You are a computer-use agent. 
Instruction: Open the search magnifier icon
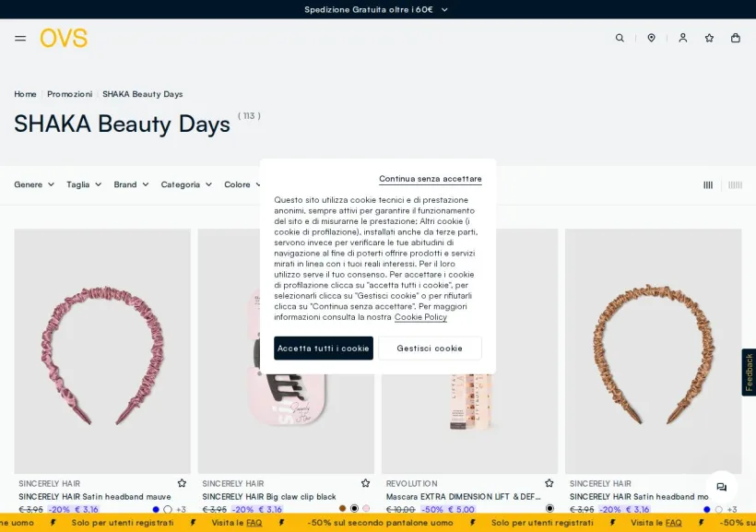[620, 38]
